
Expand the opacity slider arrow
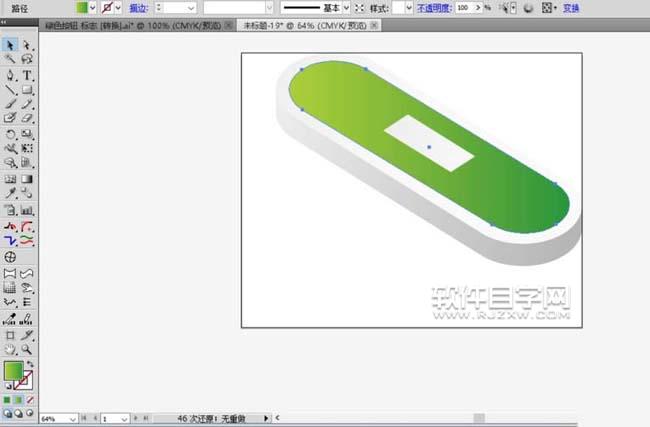[x=478, y=8]
